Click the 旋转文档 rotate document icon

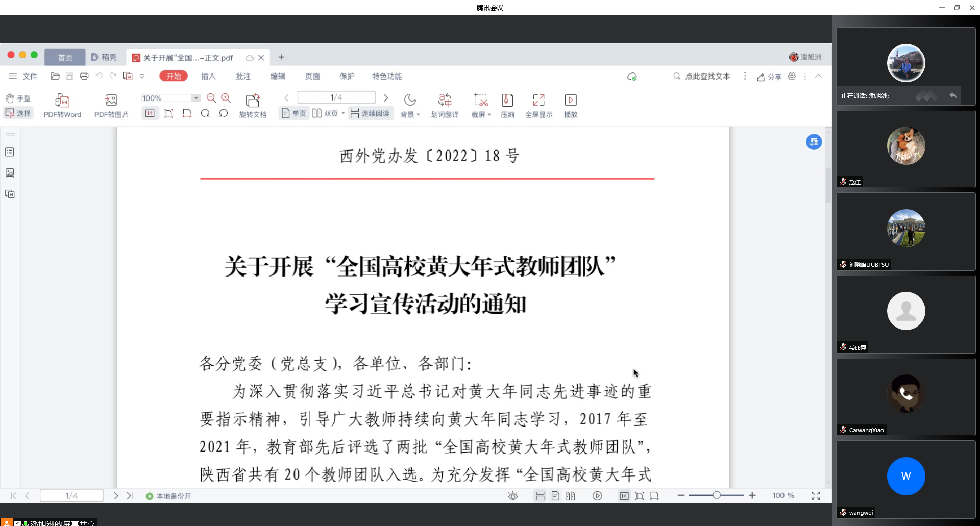pyautogui.click(x=253, y=101)
